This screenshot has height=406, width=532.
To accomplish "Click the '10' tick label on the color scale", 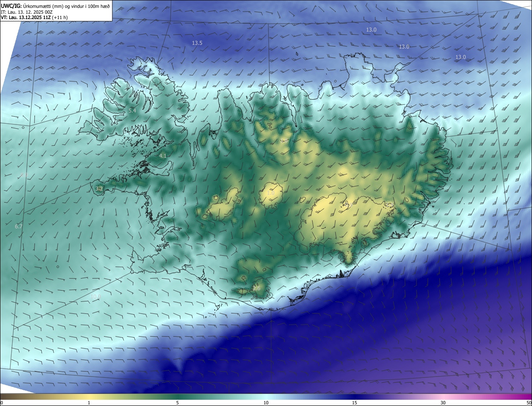I will coord(266,403).
